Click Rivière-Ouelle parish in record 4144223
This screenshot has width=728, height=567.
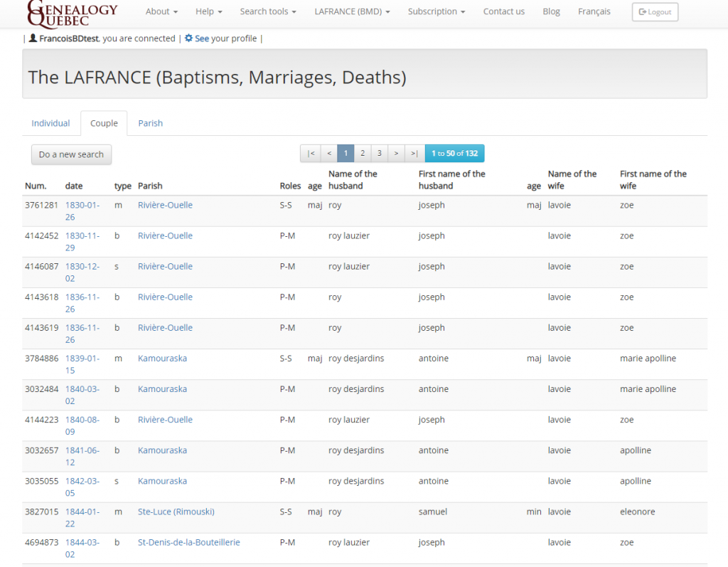(x=165, y=420)
